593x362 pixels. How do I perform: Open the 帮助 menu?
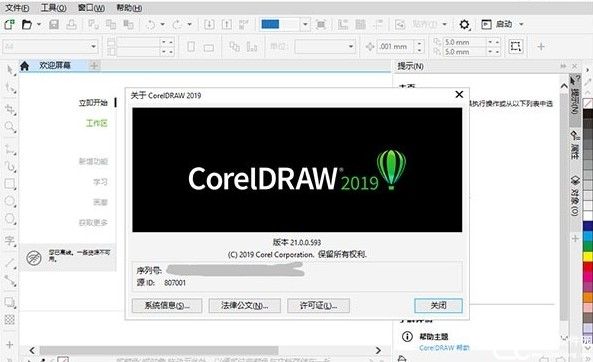pyautogui.click(x=129, y=8)
